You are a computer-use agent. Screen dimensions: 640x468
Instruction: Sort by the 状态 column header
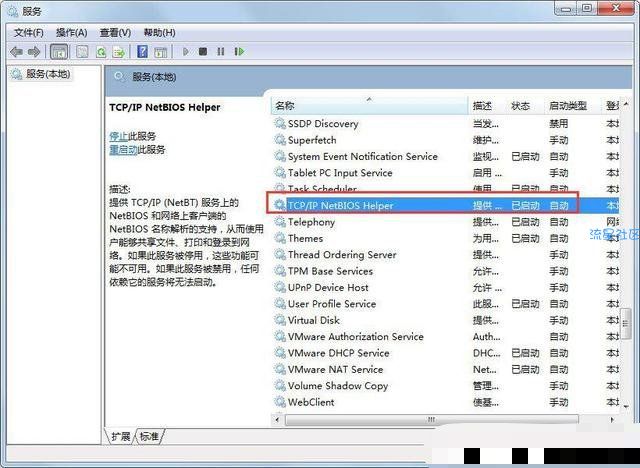pyautogui.click(x=525, y=106)
